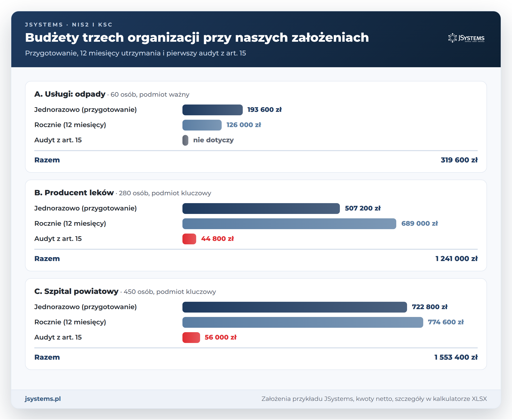
Task: Click 'Jednorazowo (przygotowanie)' in Usługi: odpady card
Action: point(86,110)
